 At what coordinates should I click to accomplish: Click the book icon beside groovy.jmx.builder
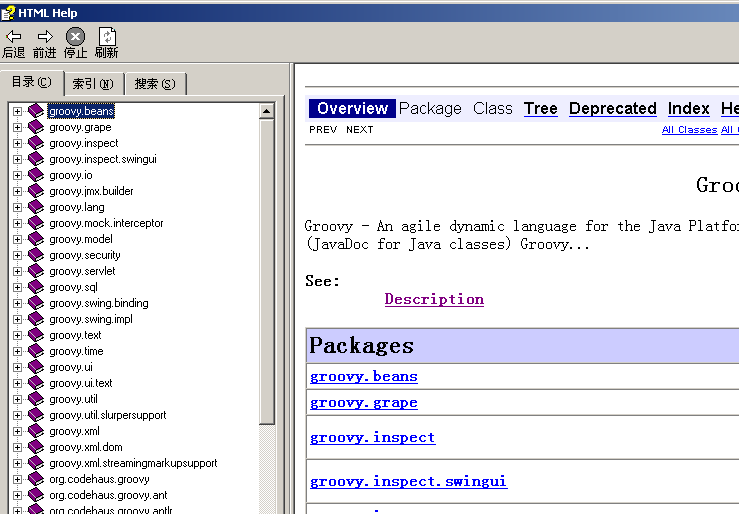coord(36,191)
